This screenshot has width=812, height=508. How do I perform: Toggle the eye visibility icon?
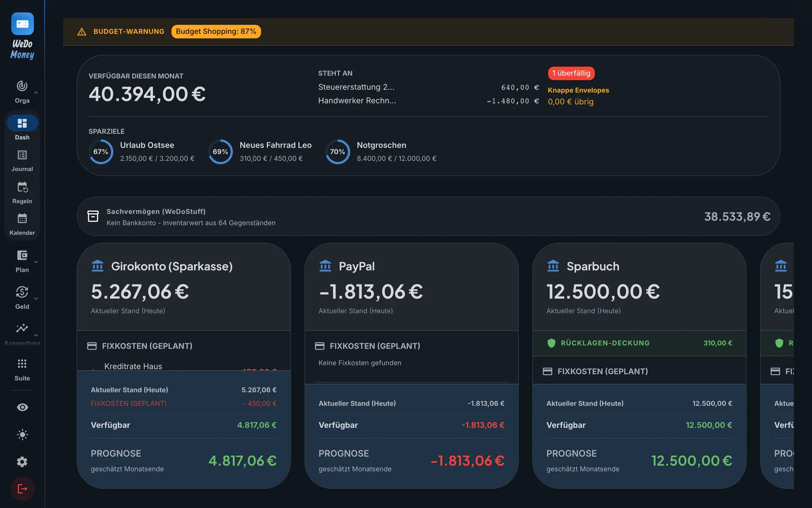(x=22, y=407)
